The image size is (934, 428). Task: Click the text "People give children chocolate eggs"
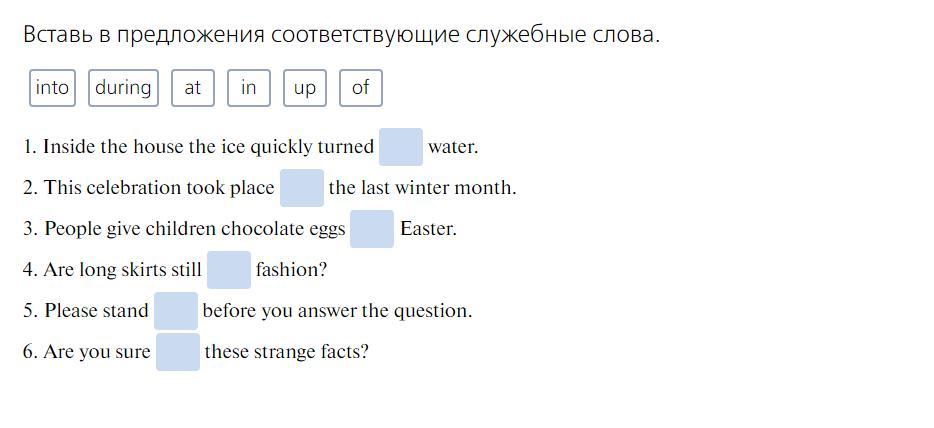tap(194, 229)
